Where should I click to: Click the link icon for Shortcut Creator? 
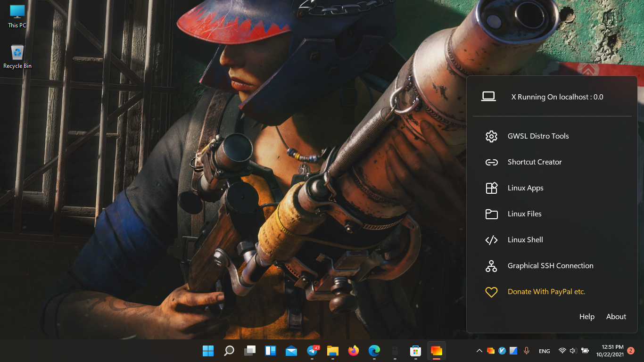pos(491,162)
